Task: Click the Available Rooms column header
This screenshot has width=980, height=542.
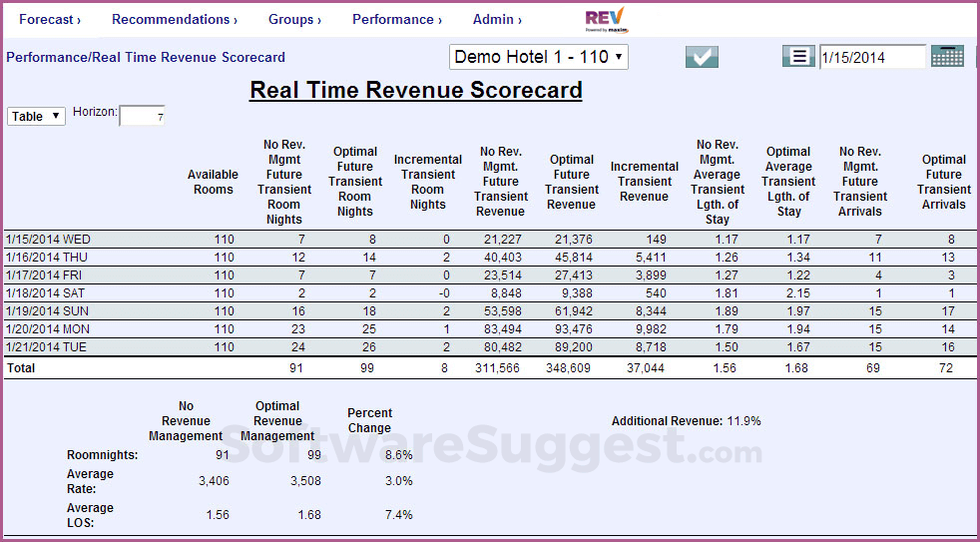Action: [214, 182]
